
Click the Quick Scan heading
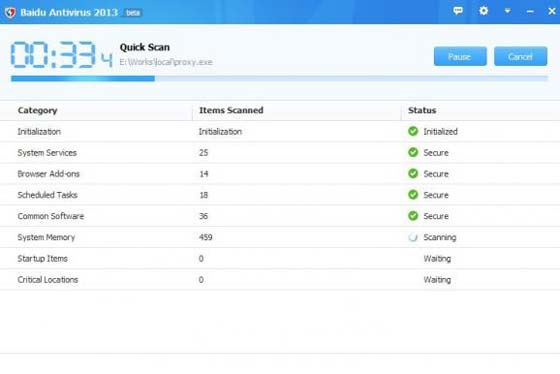click(x=145, y=47)
